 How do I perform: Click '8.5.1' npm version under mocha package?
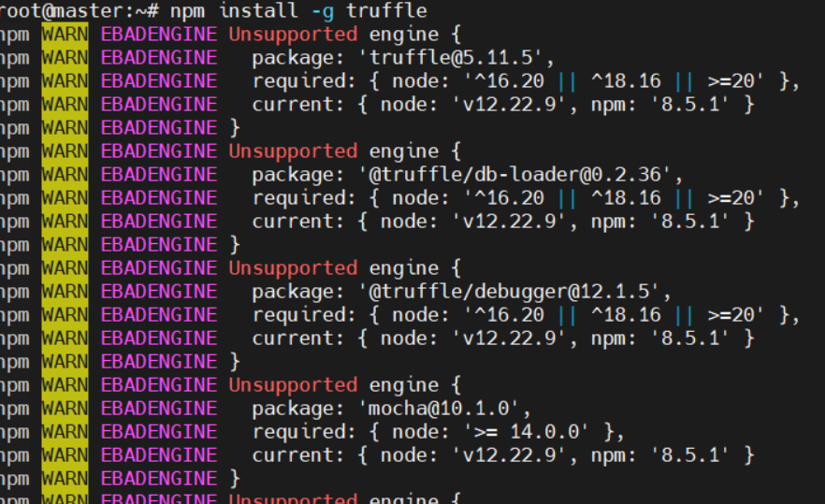click(x=689, y=455)
